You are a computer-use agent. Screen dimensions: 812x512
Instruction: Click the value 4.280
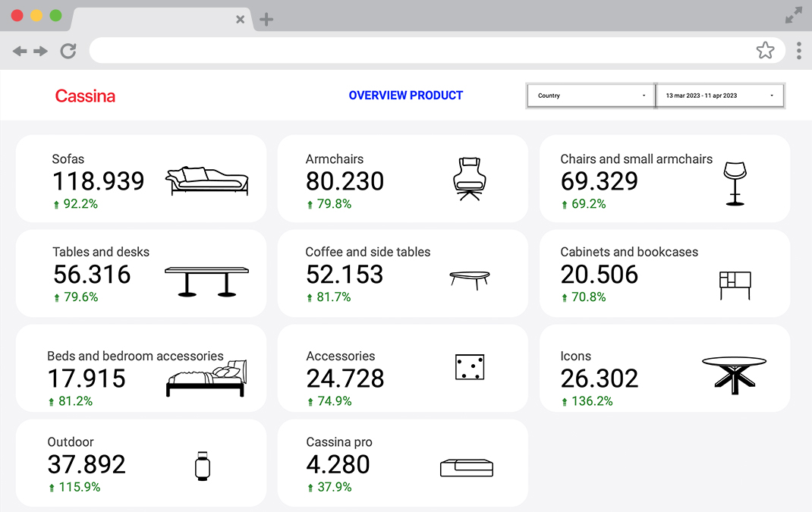tap(338, 464)
